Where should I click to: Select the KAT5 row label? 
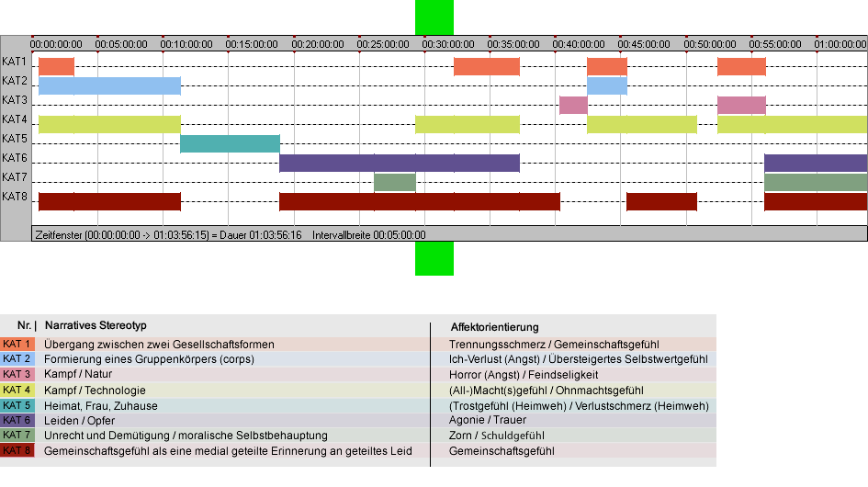pyautogui.click(x=15, y=139)
